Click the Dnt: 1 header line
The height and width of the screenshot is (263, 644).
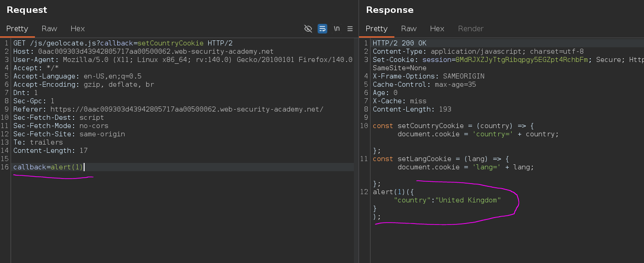point(26,93)
